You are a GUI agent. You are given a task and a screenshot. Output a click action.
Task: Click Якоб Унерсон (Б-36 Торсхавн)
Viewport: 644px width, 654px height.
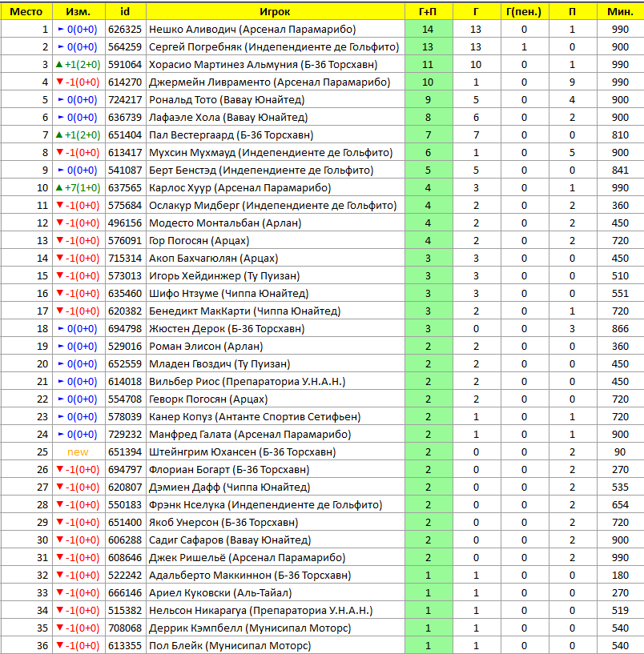pyautogui.click(x=223, y=522)
